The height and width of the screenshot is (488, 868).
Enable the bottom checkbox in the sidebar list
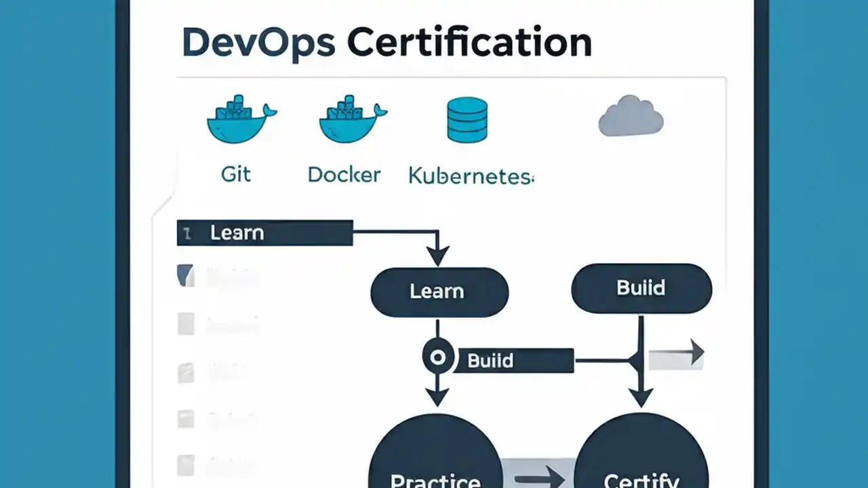click(x=186, y=466)
